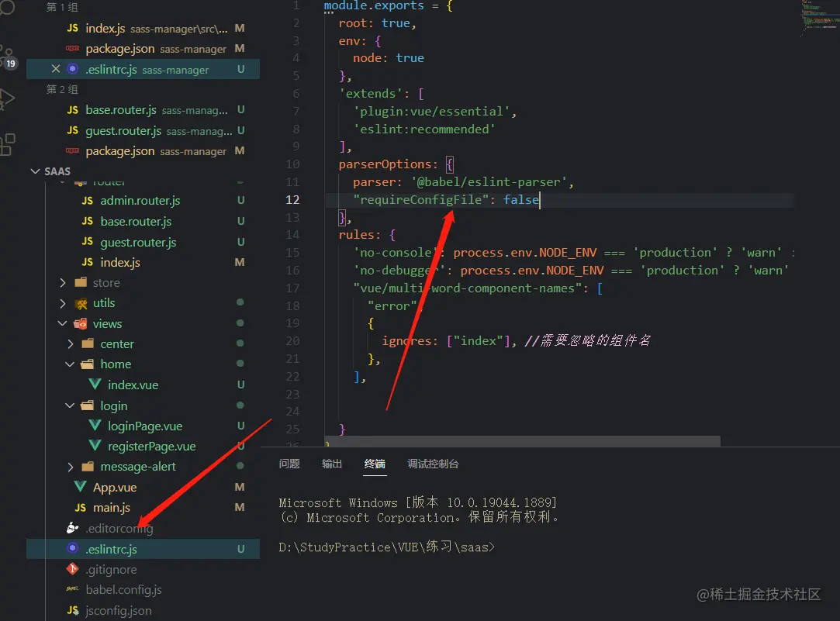Select package.json in group 1 open editors
Viewport: 840px width, 621px height.
point(143,49)
